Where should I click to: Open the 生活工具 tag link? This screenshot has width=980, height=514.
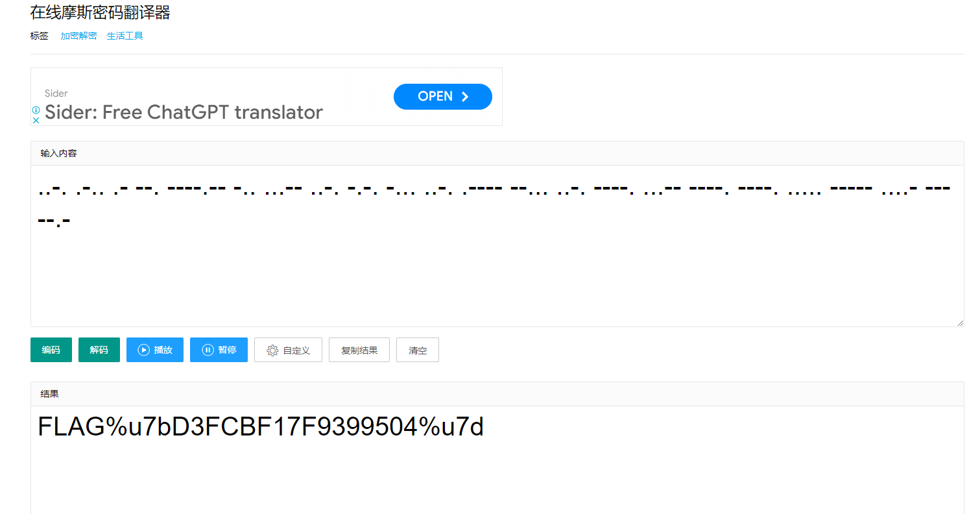125,36
